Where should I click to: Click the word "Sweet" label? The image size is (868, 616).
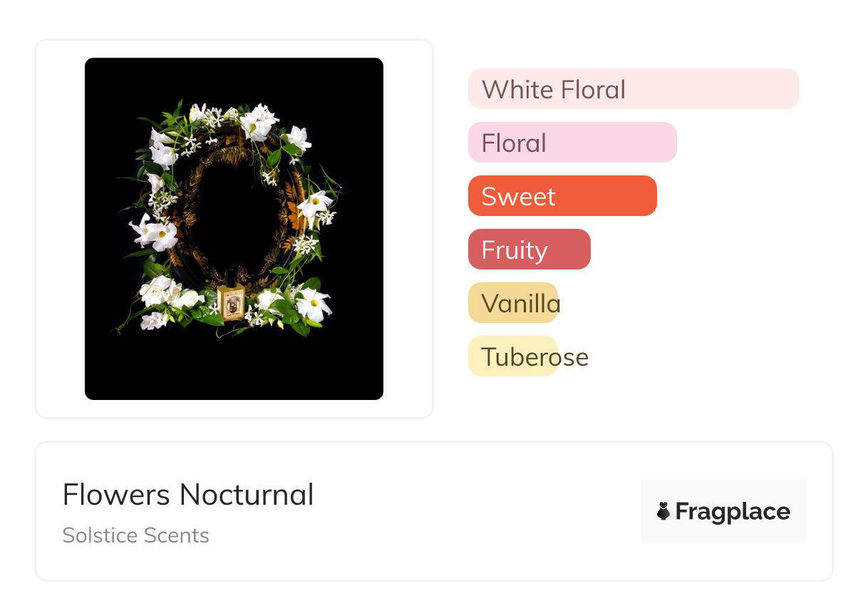518,197
